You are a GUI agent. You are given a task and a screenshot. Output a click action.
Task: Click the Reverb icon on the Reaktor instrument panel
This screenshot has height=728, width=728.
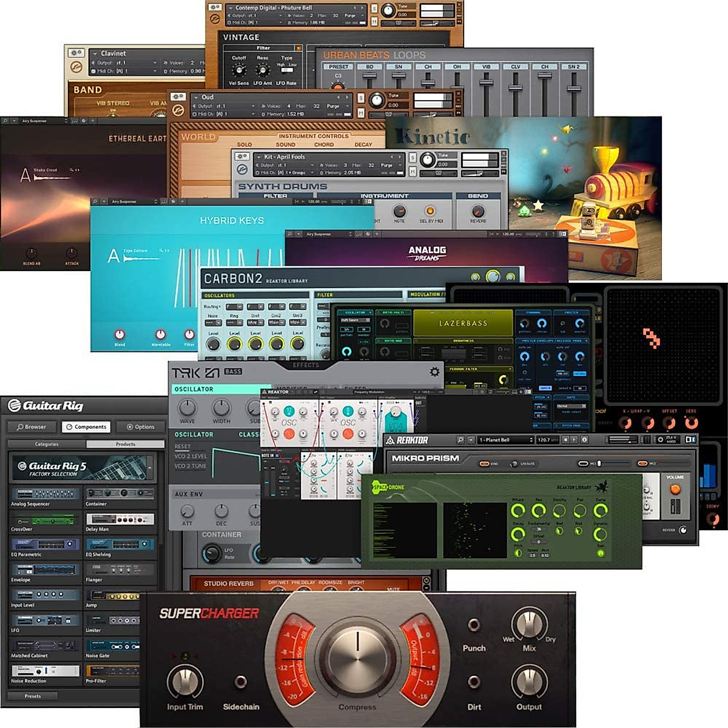684,530
